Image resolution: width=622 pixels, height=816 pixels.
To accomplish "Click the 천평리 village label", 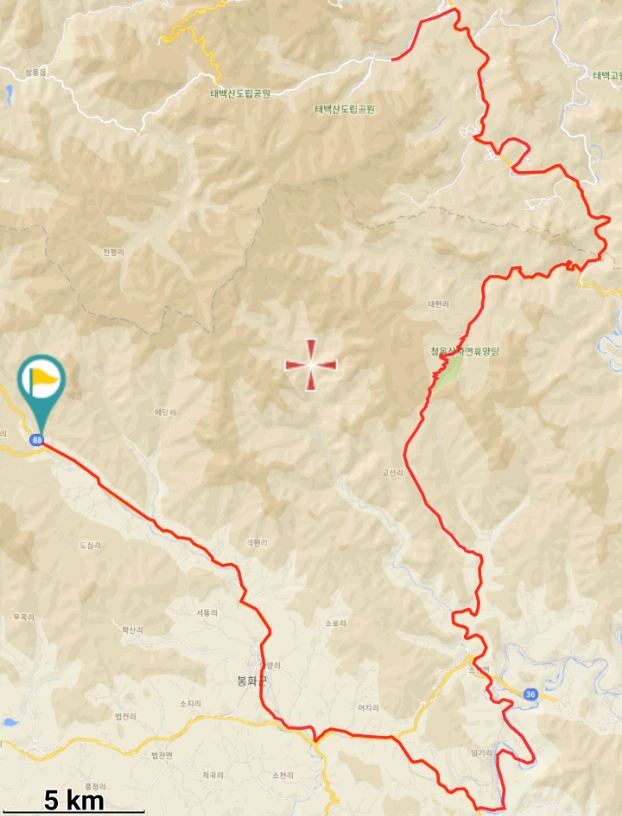I will 114,252.
